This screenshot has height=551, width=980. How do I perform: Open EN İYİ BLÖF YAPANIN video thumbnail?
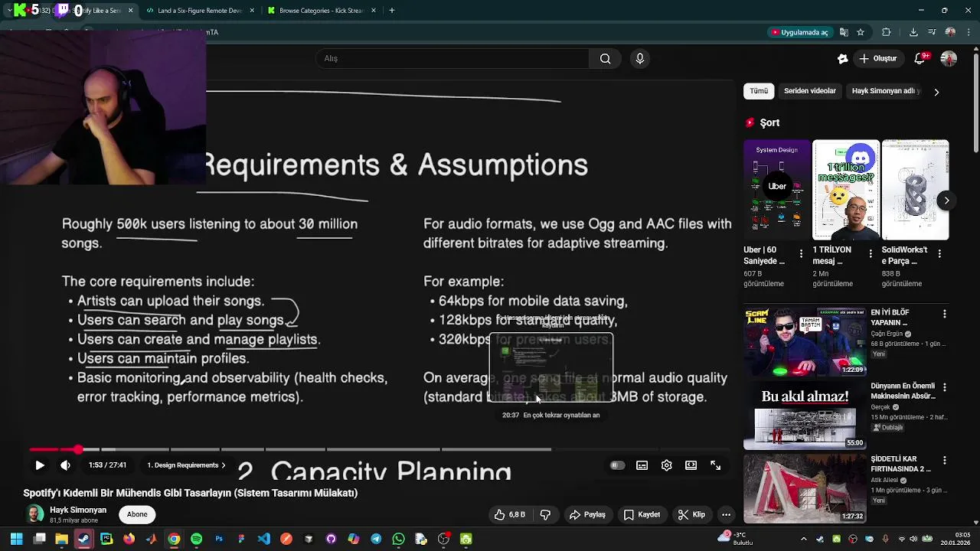coord(805,341)
